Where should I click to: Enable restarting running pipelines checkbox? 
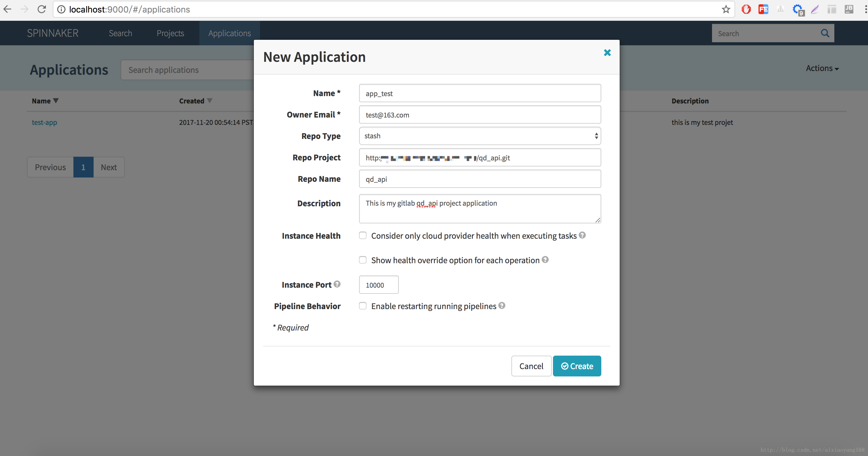pos(362,305)
